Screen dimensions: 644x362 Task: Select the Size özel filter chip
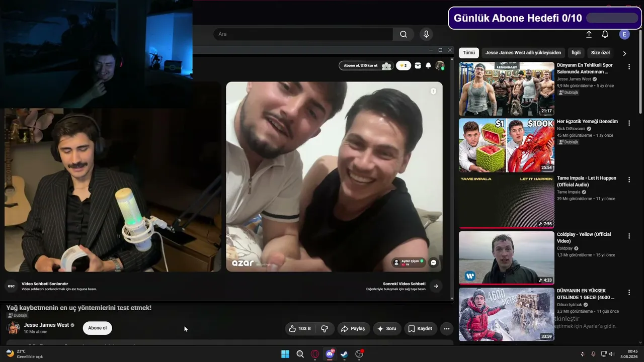pos(600,53)
